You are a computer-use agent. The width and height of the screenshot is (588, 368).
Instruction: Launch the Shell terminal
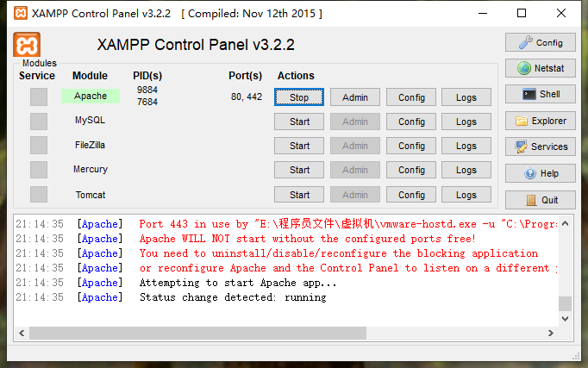[540, 94]
